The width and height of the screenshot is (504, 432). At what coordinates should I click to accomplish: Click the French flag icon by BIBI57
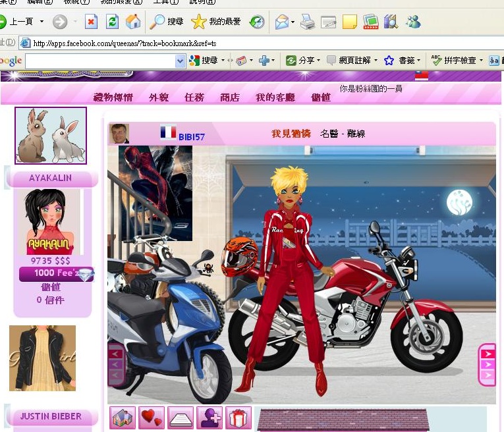click(168, 132)
